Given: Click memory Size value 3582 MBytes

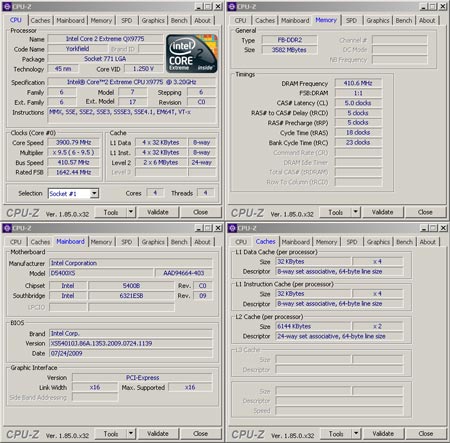Looking at the screenshot, I should point(290,50).
